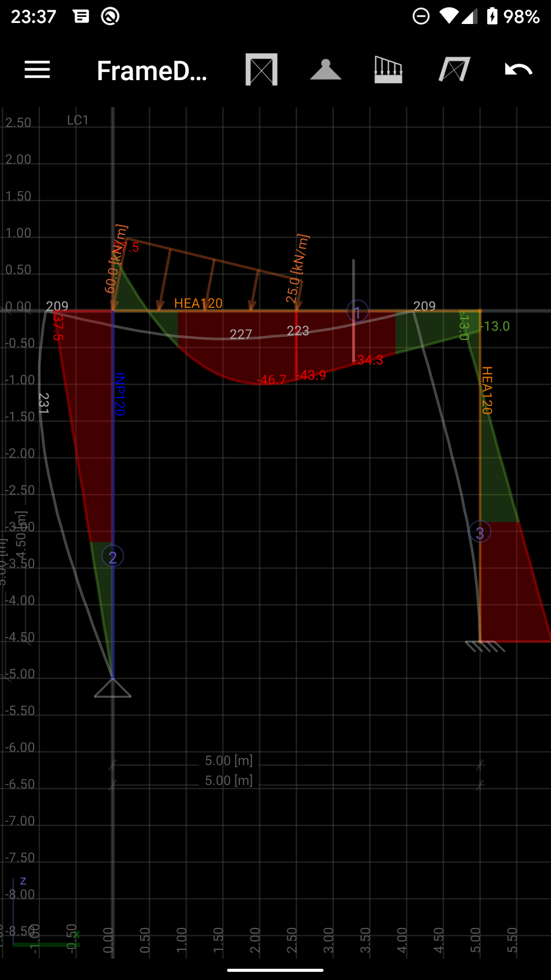Screen dimensions: 551x980
Task: Tap the frame geometry mode icon
Action: [261, 70]
